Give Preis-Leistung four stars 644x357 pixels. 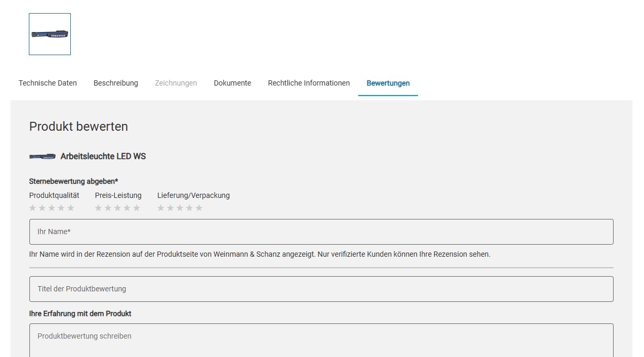[127, 208]
